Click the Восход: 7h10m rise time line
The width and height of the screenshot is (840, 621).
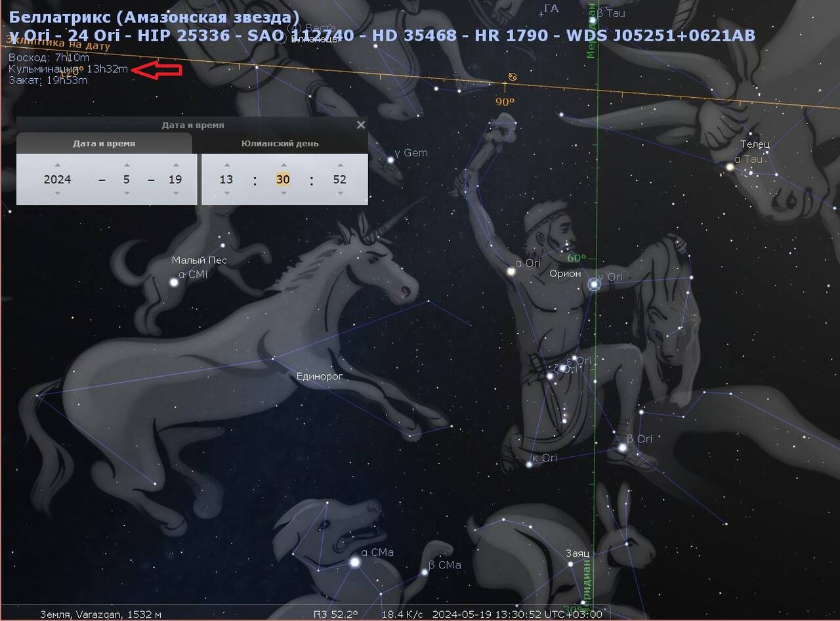coord(49,58)
